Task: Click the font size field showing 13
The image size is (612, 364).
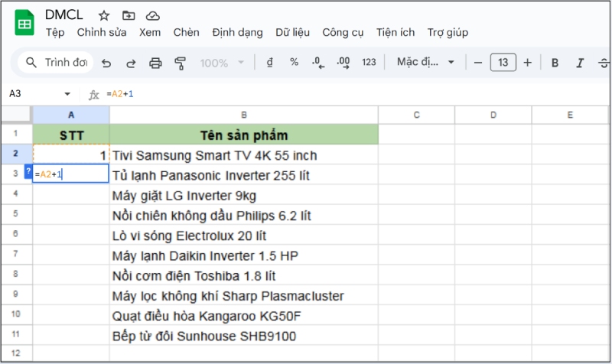Action: coord(503,63)
